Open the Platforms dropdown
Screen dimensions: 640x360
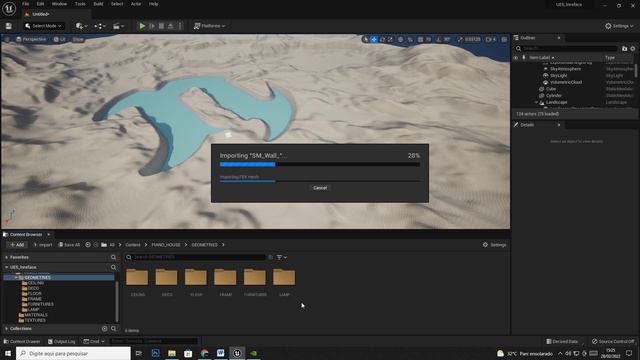point(209,26)
